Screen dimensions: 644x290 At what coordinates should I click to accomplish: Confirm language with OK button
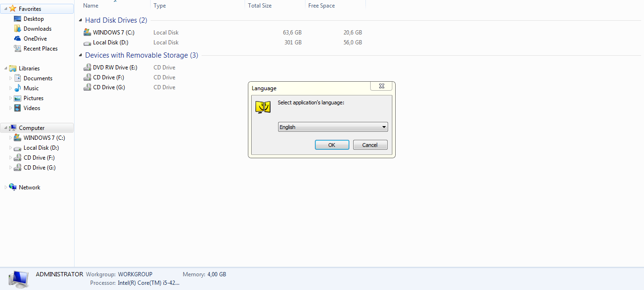click(332, 145)
